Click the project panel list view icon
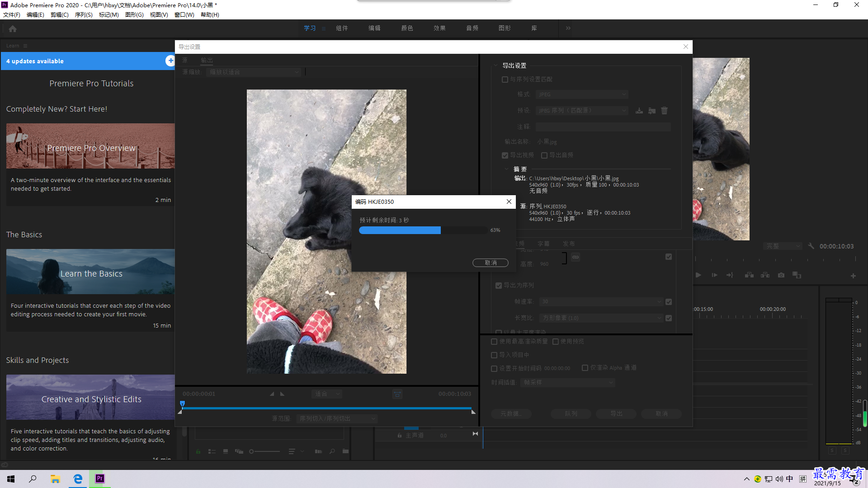 212,451
